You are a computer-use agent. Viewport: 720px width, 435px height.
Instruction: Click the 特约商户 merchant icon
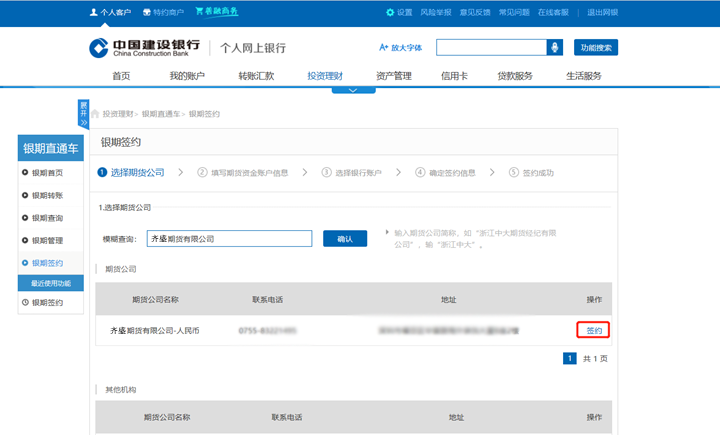pos(147,12)
